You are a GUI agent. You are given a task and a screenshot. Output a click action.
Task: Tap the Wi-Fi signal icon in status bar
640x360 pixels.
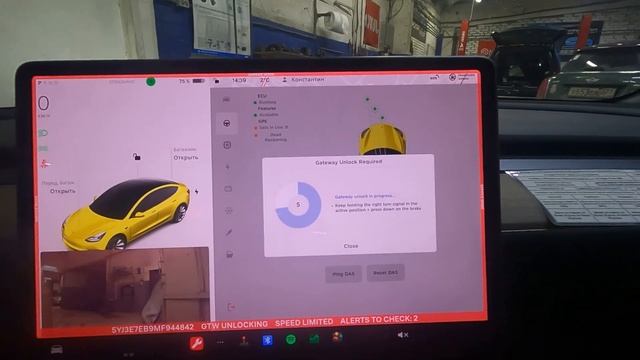434,77
